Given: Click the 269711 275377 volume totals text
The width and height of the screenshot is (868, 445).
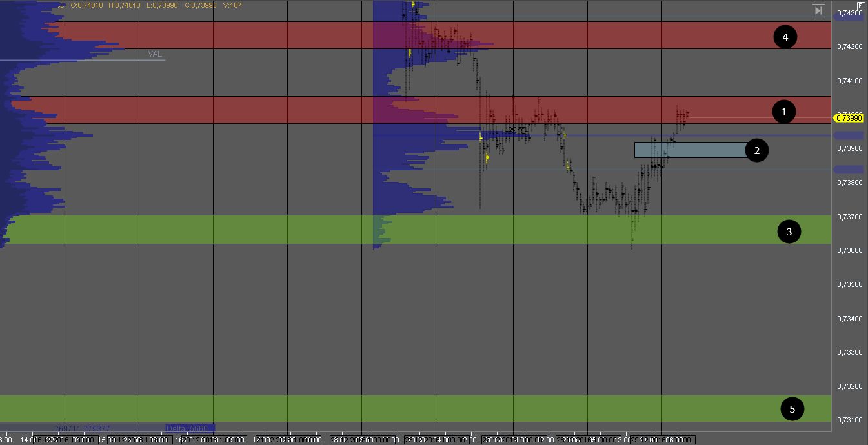Looking at the screenshot, I should pyautogui.click(x=82, y=428).
